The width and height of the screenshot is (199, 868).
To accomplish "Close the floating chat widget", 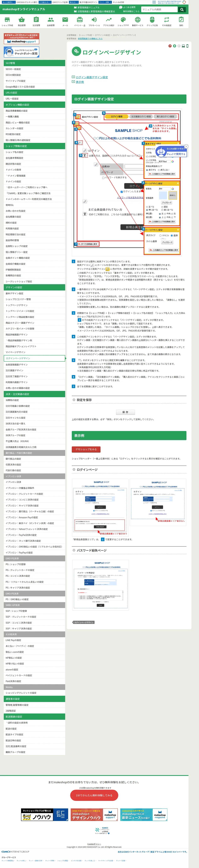I will click(x=186, y=146).
